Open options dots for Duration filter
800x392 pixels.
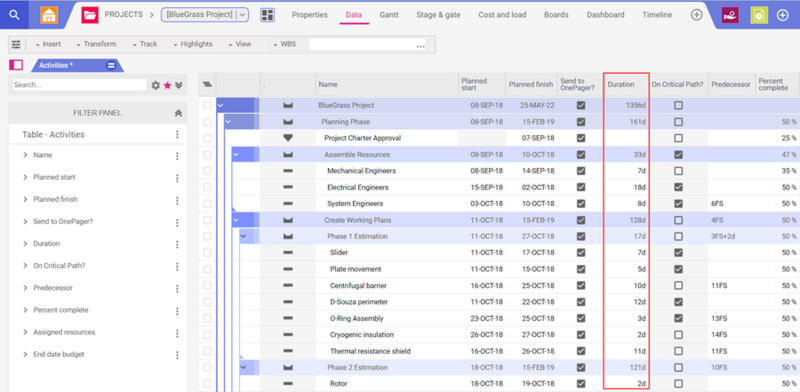tap(177, 244)
